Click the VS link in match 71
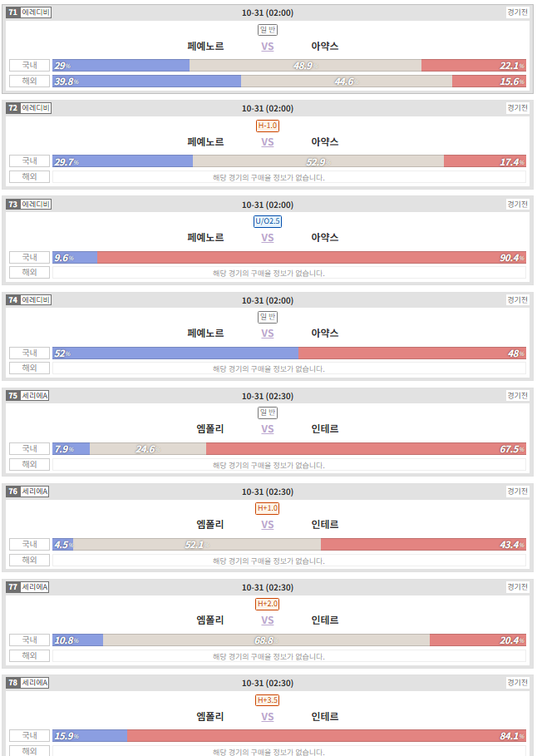 click(268, 47)
